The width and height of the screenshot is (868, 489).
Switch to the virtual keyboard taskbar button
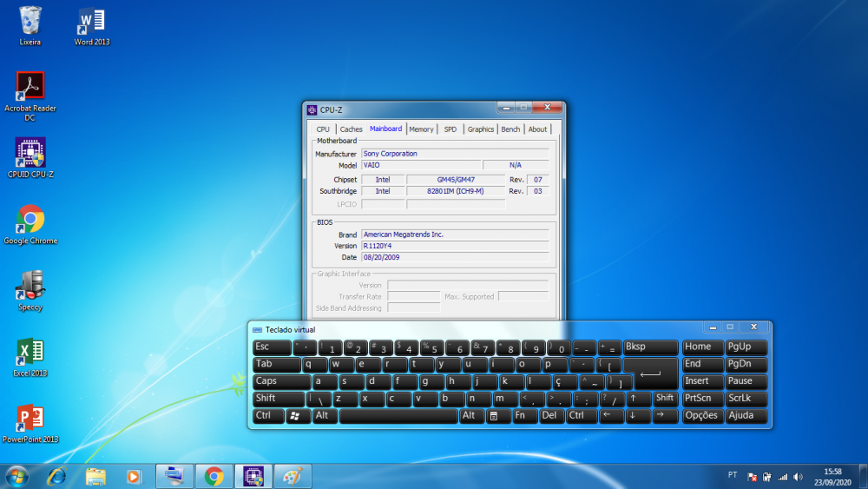coord(174,476)
